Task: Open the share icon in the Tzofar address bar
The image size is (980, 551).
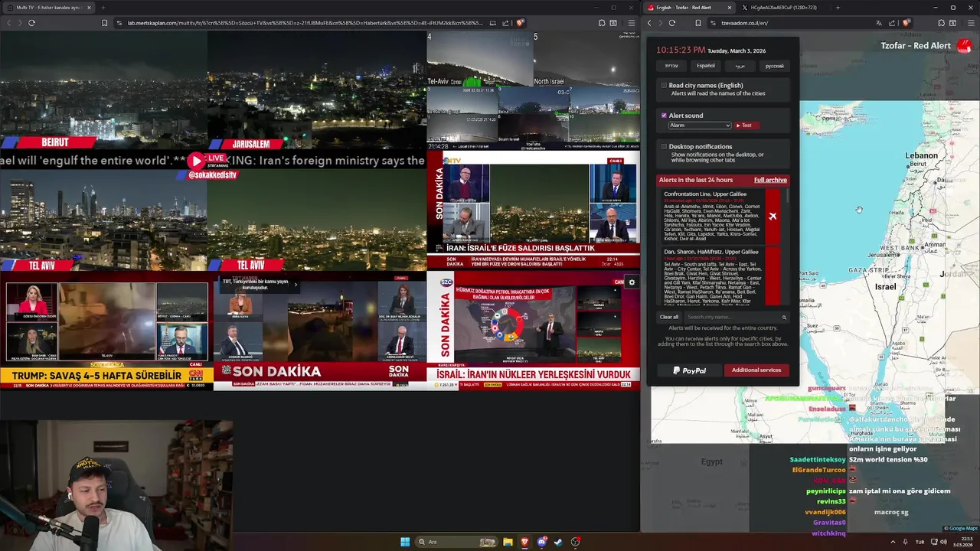Action: pyautogui.click(x=892, y=23)
